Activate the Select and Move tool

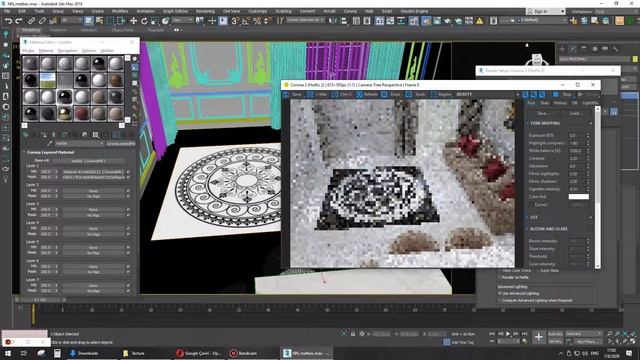(133, 21)
